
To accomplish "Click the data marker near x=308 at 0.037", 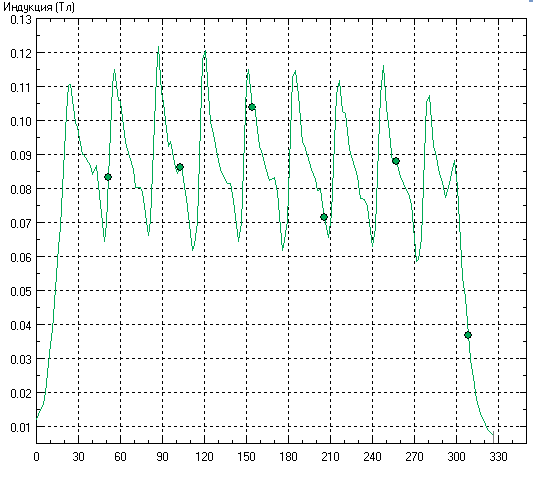I will [468, 335].
